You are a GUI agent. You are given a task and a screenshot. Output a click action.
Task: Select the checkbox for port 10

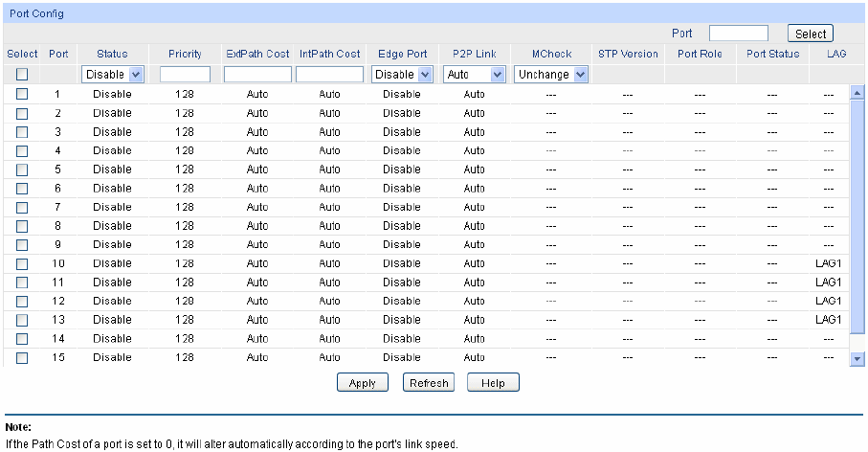point(22,263)
